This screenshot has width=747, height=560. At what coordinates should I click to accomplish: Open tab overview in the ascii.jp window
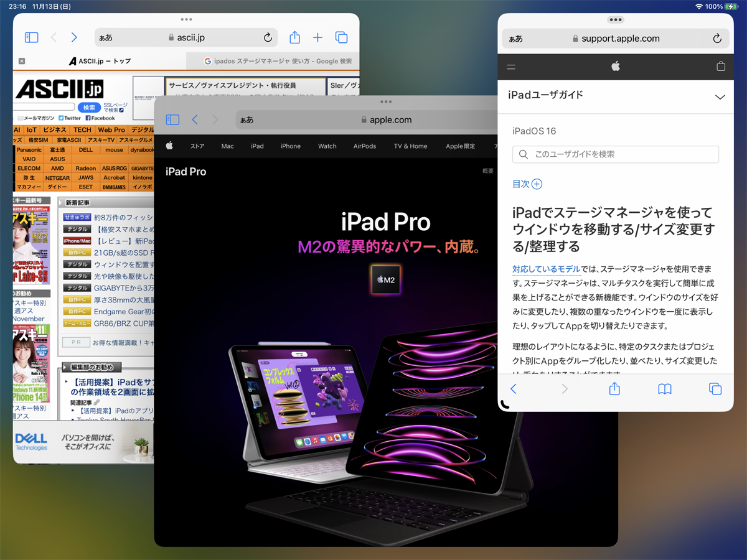(341, 37)
